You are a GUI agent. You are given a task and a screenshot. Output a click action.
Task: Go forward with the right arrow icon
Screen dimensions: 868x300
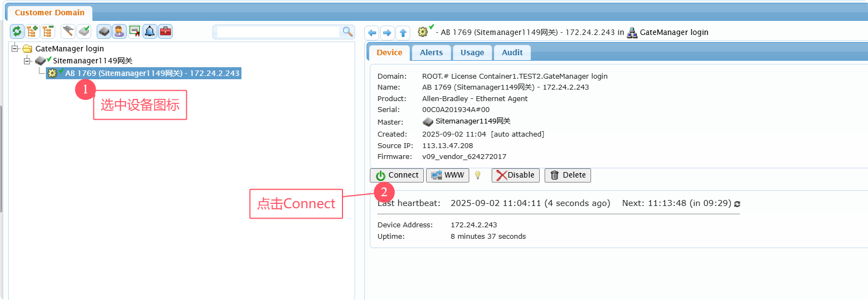388,33
